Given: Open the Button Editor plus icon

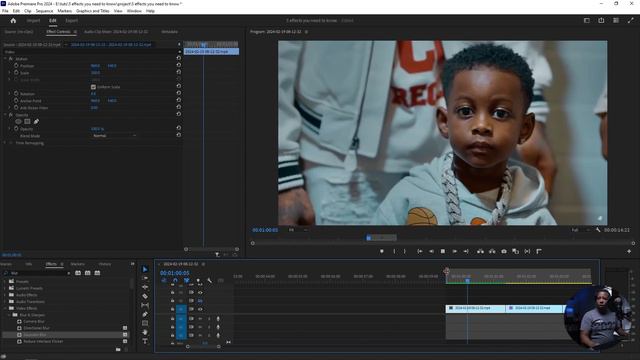Looking at the screenshot, I should [x=629, y=251].
